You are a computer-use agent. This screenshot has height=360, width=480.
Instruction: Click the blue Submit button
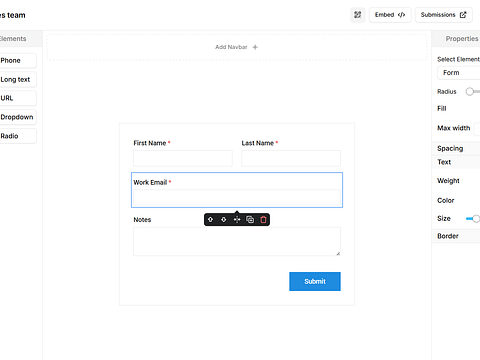(x=315, y=281)
